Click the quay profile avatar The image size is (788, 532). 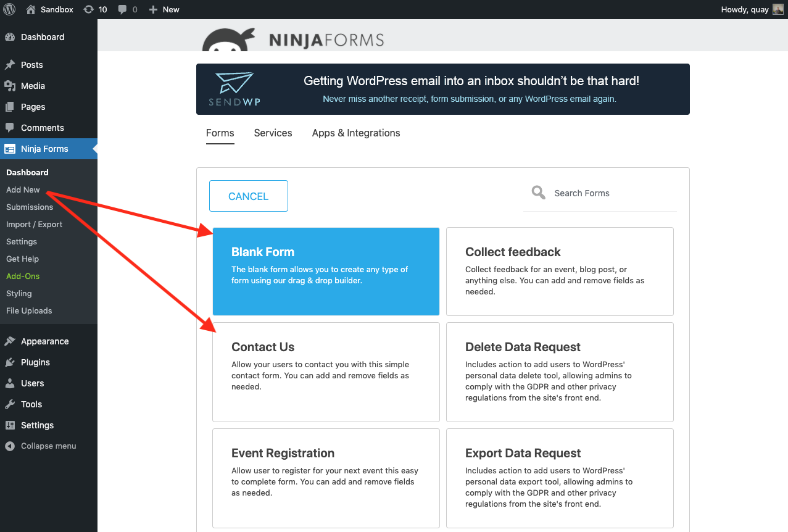[779, 9]
